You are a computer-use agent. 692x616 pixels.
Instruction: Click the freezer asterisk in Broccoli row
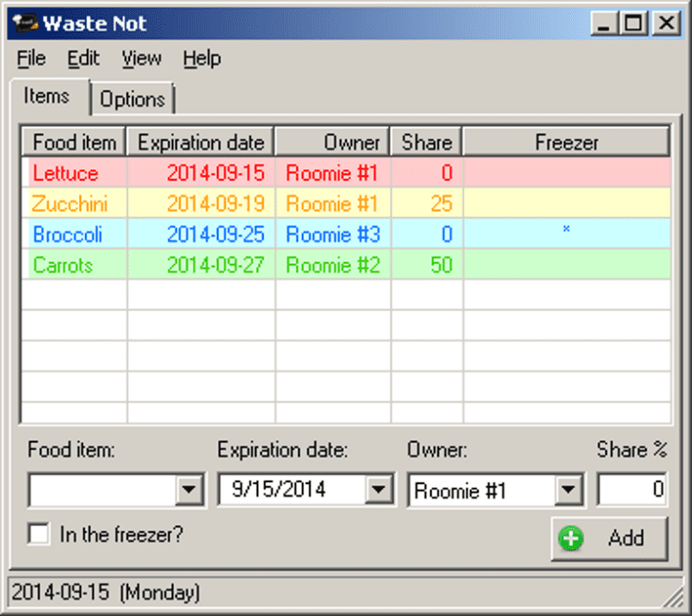[x=567, y=230]
